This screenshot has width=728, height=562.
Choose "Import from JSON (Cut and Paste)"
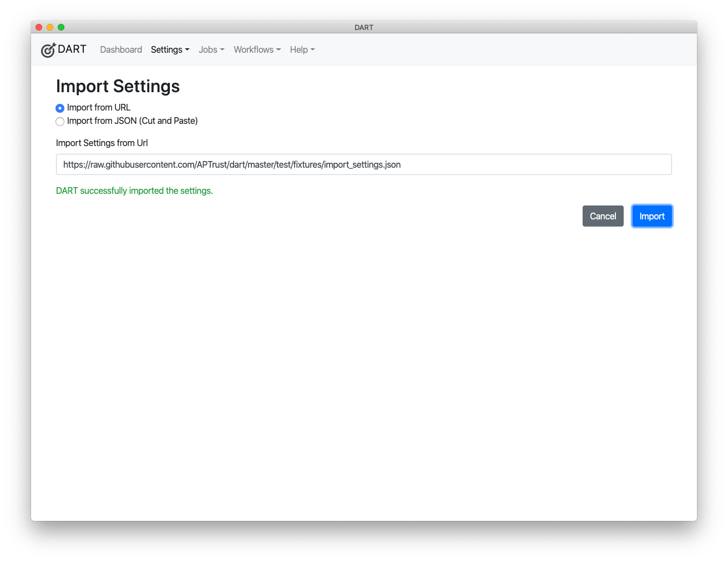coord(60,121)
